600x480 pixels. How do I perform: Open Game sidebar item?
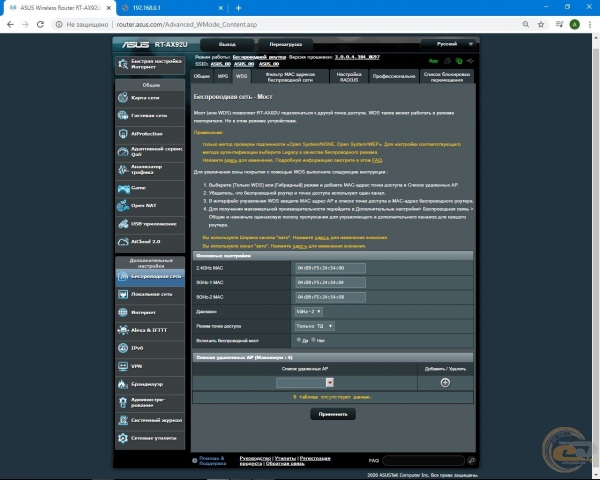tap(150, 188)
